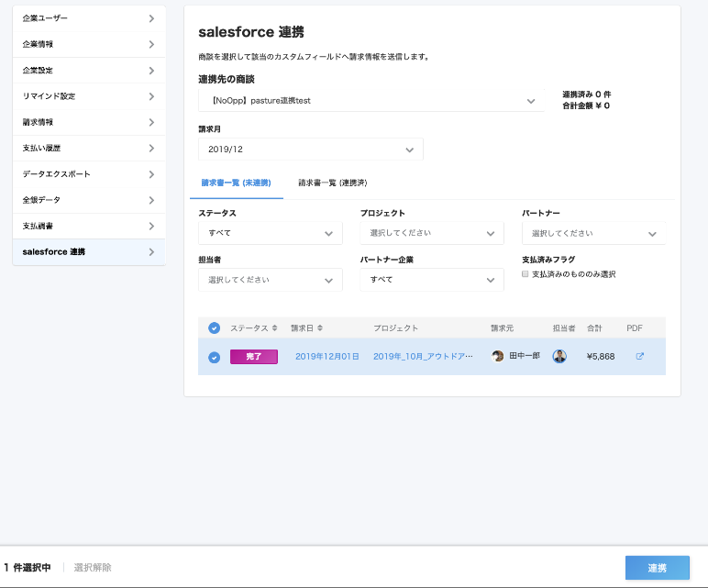Open リマインド設定 sidebar item
The width and height of the screenshot is (708, 588).
pyautogui.click(x=89, y=96)
